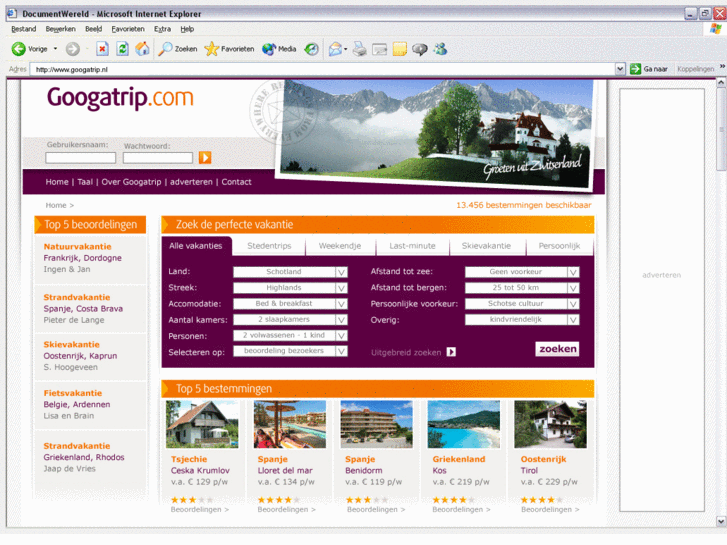Expand the Koppelingen toolbar chevron
727x545 pixels.
(722, 67)
